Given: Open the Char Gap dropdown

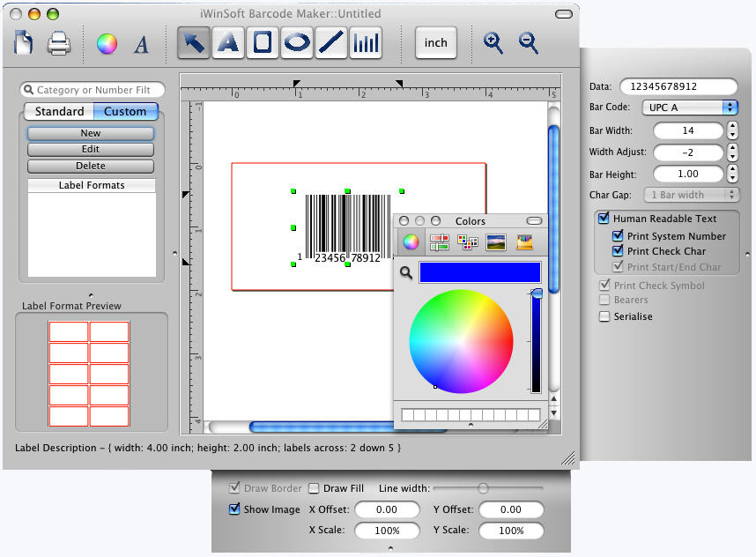Looking at the screenshot, I should point(692,195).
